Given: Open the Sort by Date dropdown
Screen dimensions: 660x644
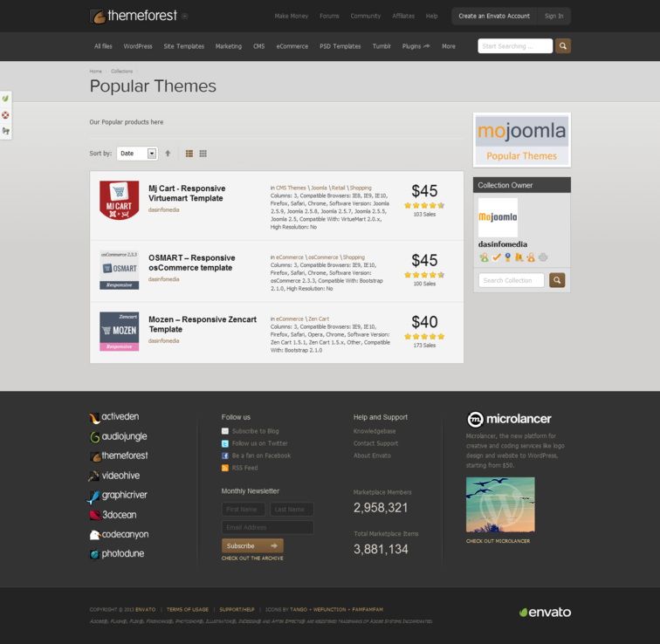Looking at the screenshot, I should (x=137, y=154).
